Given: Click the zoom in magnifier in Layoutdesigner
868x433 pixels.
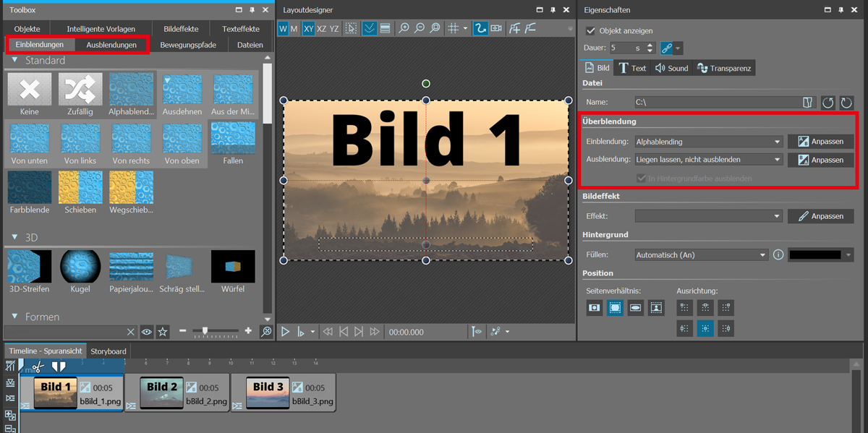Looking at the screenshot, I should click(404, 29).
